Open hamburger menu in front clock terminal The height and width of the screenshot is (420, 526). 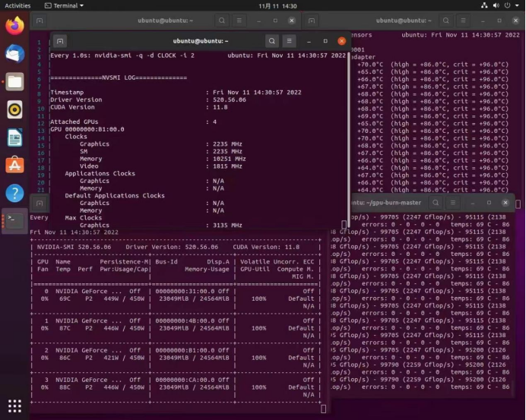[289, 41]
